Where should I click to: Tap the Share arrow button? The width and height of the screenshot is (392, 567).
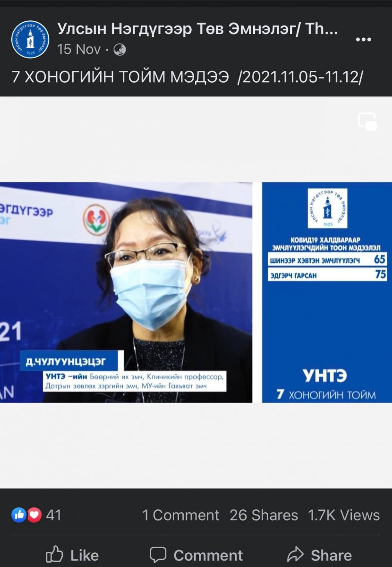coord(320,555)
